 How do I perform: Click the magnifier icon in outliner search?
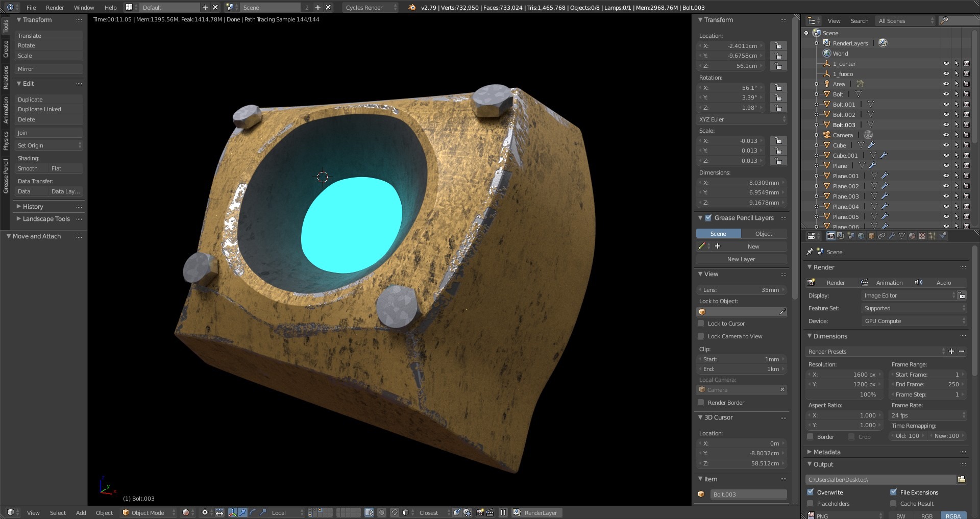944,20
